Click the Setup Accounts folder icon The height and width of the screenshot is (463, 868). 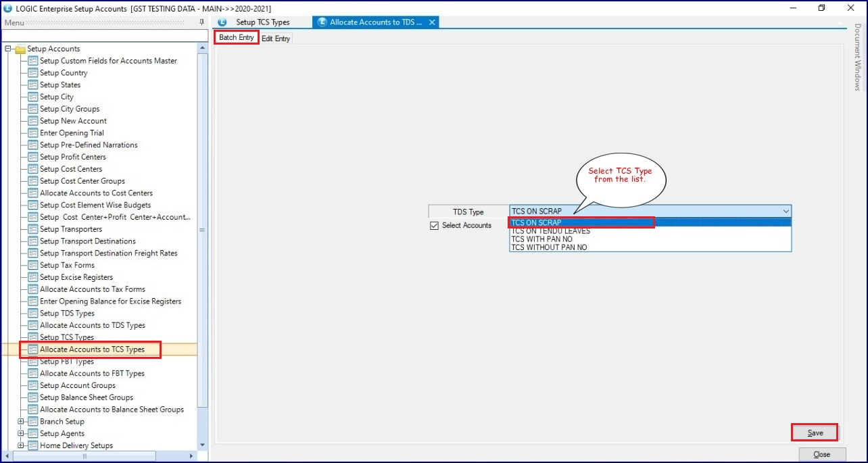pos(20,49)
